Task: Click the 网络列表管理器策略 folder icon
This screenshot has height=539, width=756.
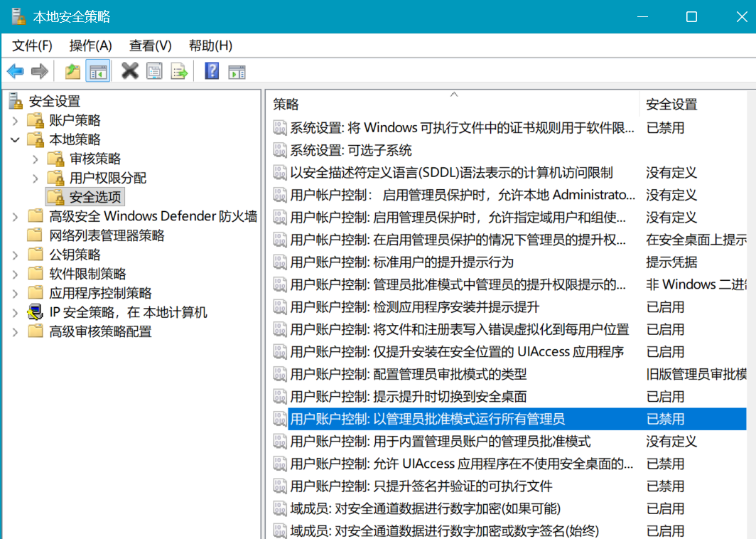Action: (36, 235)
